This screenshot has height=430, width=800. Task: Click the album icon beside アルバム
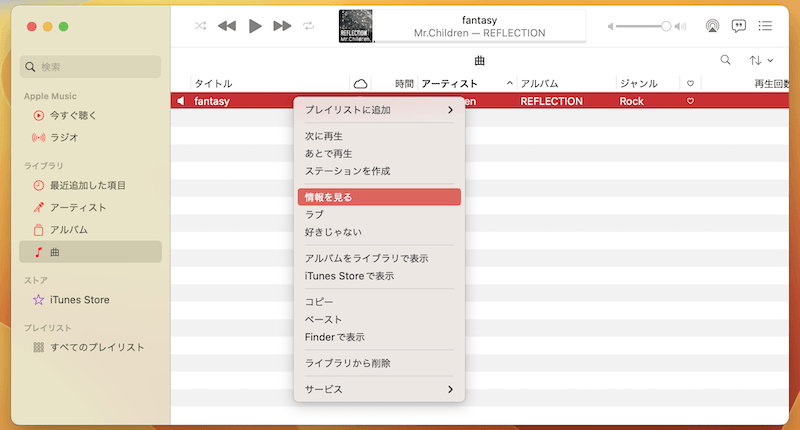[39, 230]
